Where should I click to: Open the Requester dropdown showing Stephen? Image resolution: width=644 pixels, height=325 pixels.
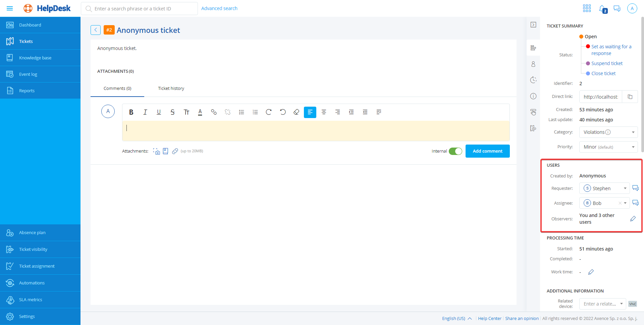pyautogui.click(x=604, y=188)
